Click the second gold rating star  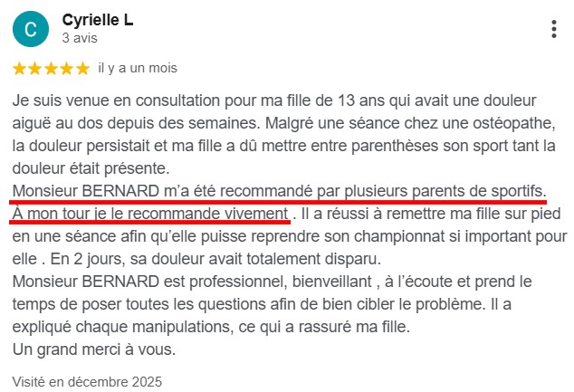click(x=35, y=69)
